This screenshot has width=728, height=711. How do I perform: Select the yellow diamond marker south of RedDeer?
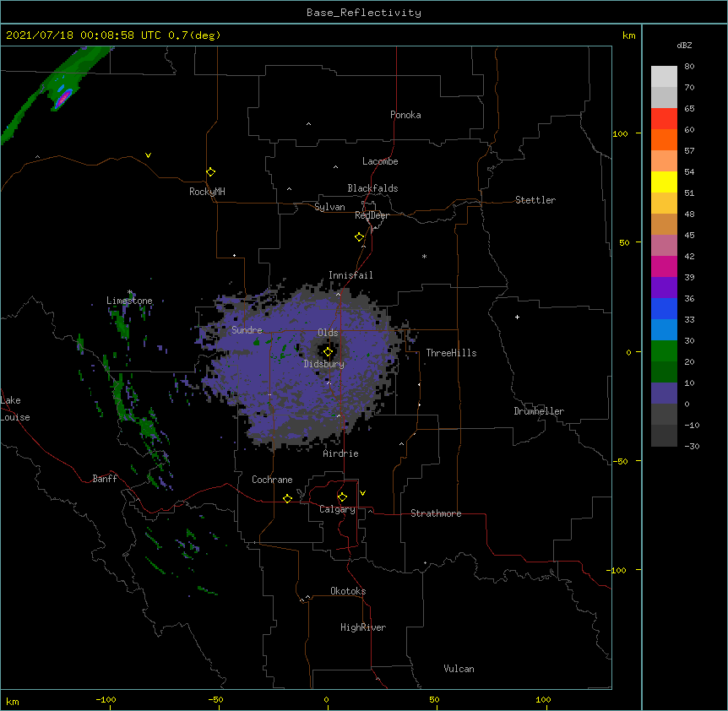pyautogui.click(x=359, y=237)
